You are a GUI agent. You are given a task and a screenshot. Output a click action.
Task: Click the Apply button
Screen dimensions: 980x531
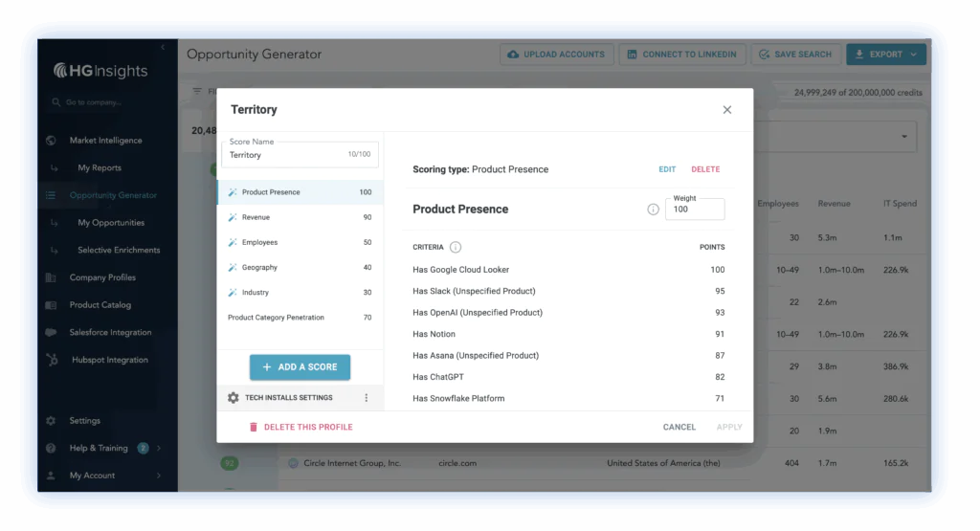729,428
